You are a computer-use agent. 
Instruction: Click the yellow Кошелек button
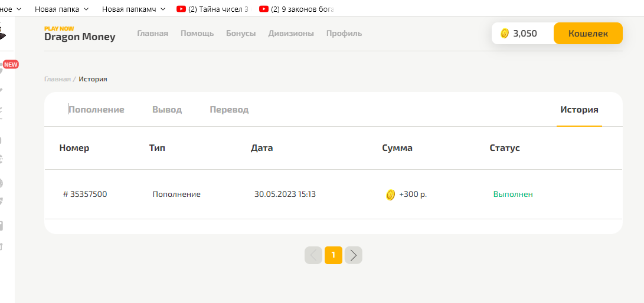click(588, 34)
